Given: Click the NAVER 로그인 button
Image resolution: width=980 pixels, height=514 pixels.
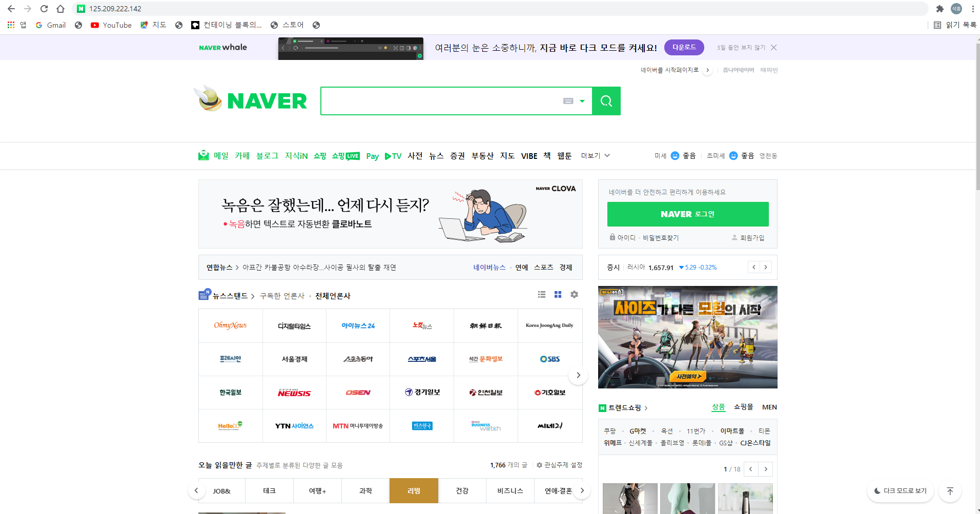Looking at the screenshot, I should [688, 214].
